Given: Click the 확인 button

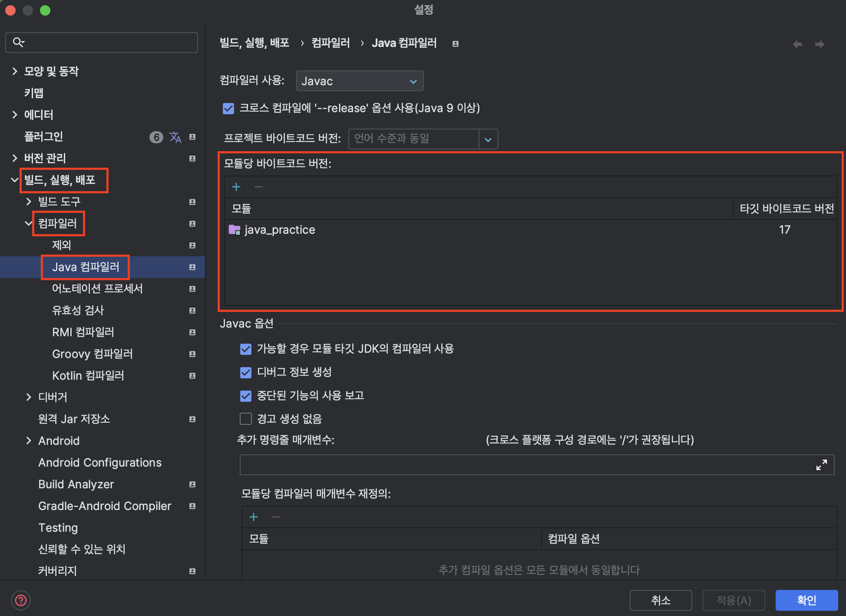Looking at the screenshot, I should (806, 600).
